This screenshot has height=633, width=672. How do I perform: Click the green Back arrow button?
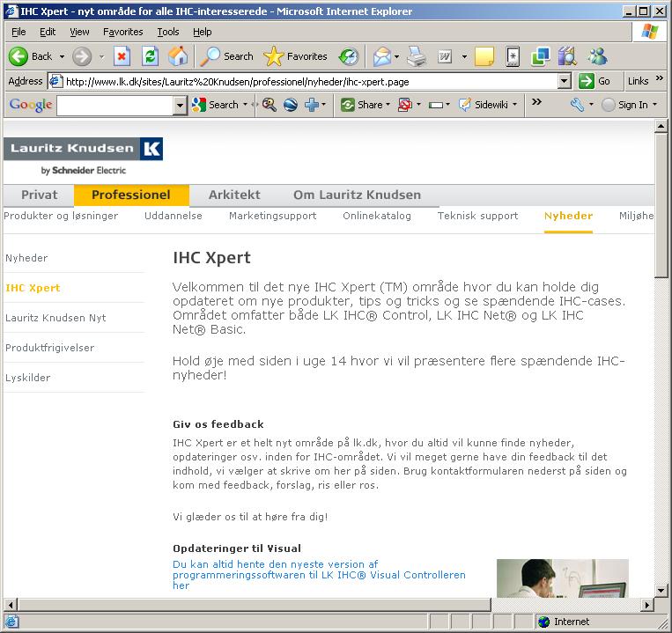18,56
